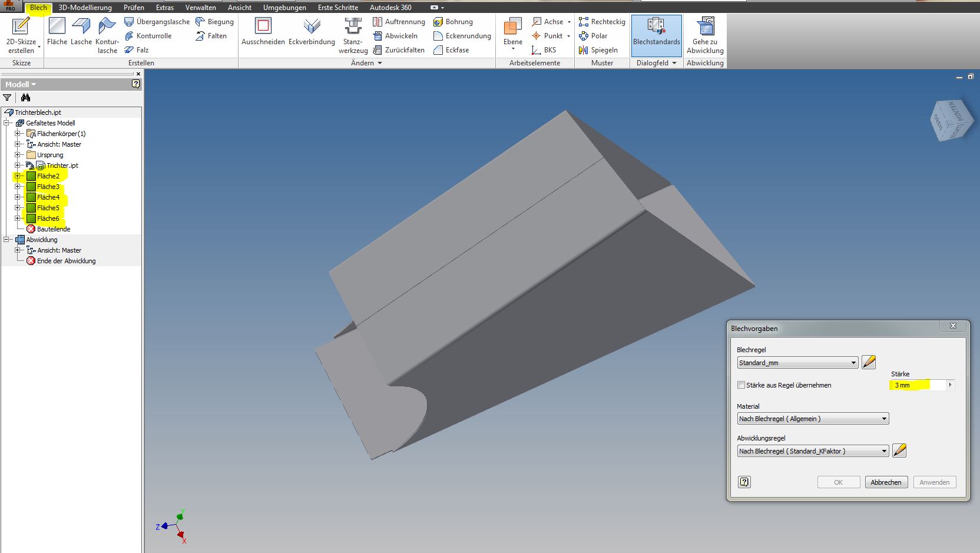Open the Blechregel Standard_mm dropdown

pyautogui.click(x=797, y=363)
